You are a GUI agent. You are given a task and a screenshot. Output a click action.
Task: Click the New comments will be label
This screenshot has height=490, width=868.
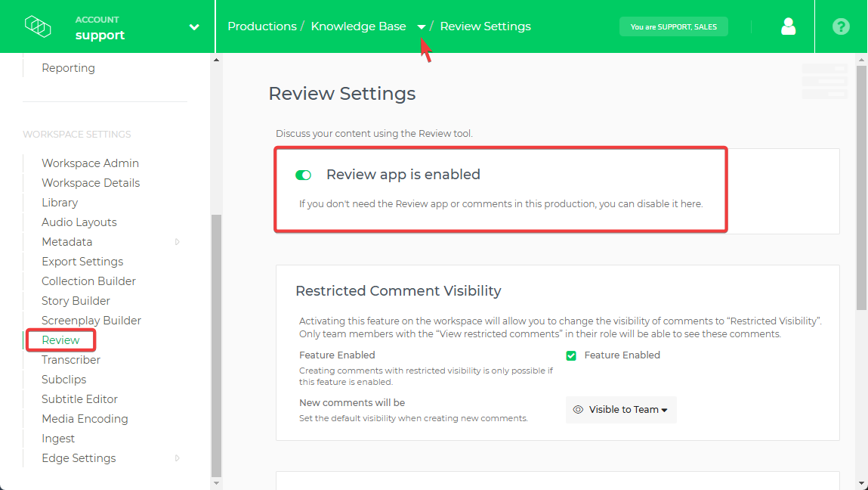click(x=352, y=402)
